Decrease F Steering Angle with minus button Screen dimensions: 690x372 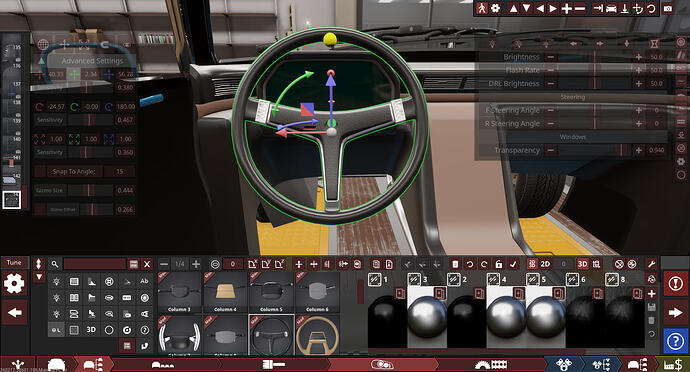coord(551,110)
